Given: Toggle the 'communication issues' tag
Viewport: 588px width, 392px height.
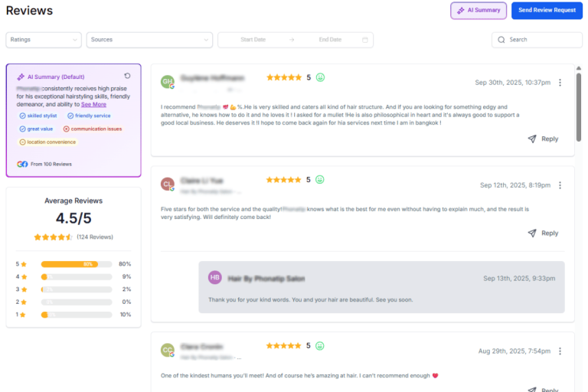Looking at the screenshot, I should [x=92, y=129].
